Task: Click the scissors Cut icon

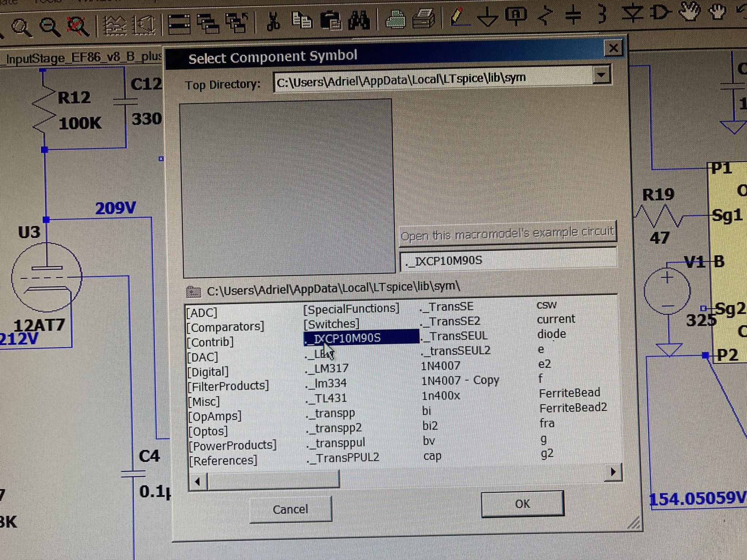Action: pyautogui.click(x=273, y=22)
